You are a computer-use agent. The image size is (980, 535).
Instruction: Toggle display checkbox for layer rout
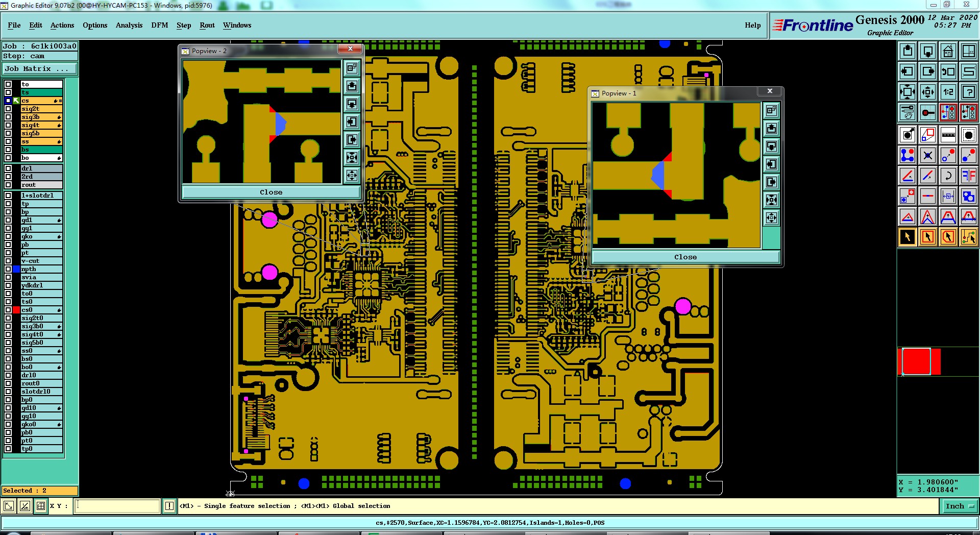tap(8, 185)
